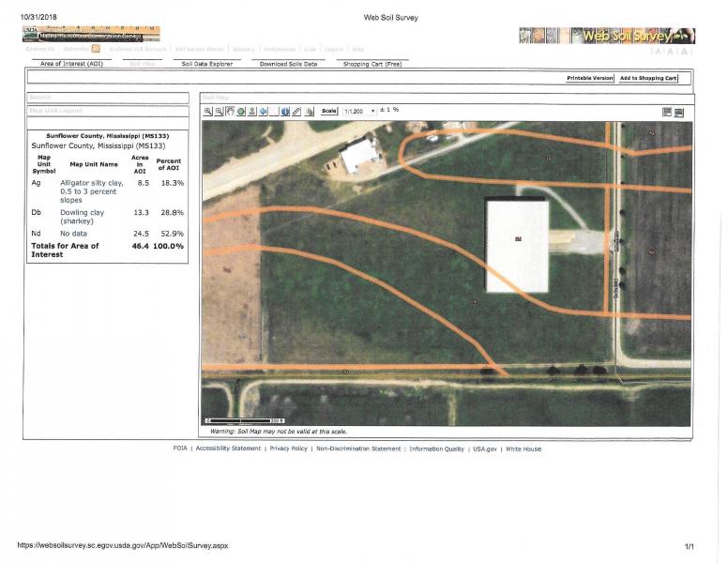
Task: Click the Printable Version button
Action: point(590,78)
